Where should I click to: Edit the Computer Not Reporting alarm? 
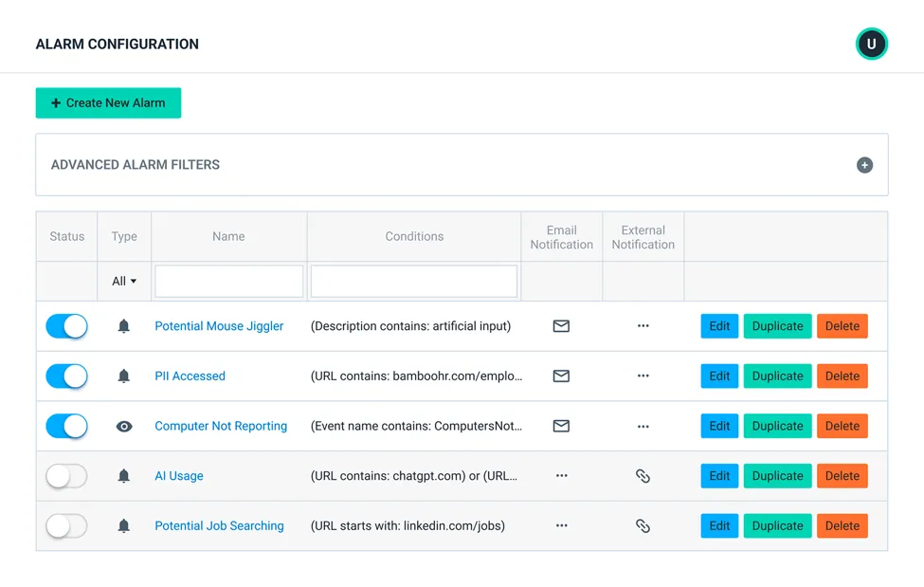click(x=719, y=426)
